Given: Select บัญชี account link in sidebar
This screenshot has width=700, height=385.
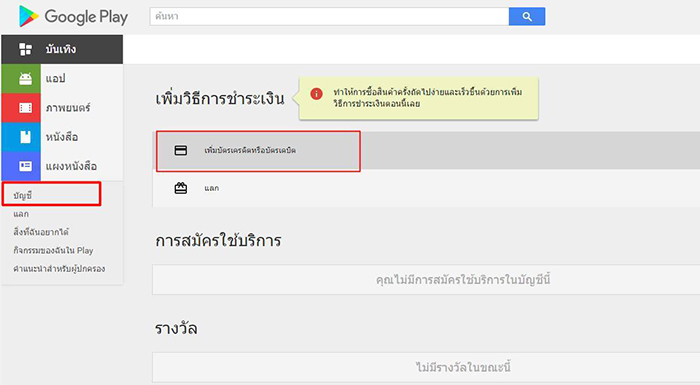Looking at the screenshot, I should tap(23, 195).
